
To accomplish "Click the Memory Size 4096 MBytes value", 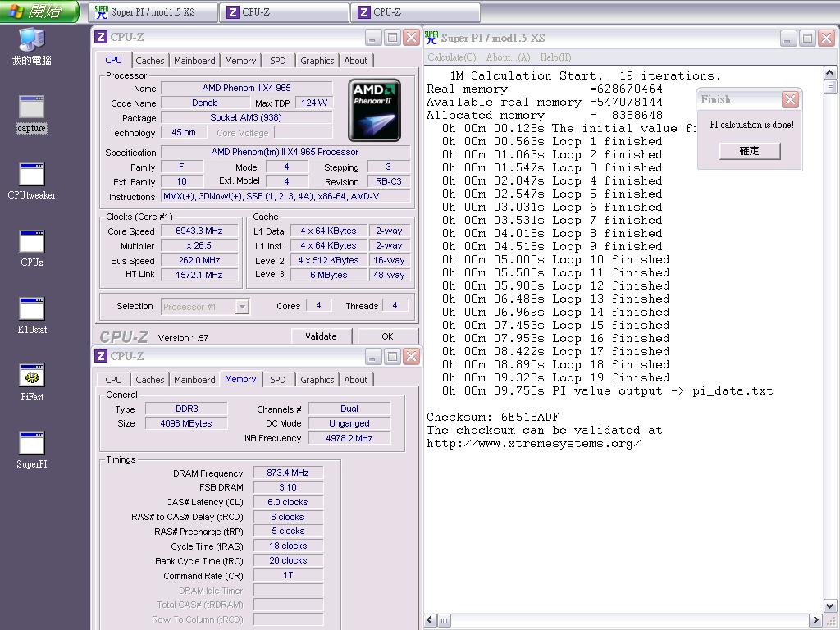I will point(186,423).
